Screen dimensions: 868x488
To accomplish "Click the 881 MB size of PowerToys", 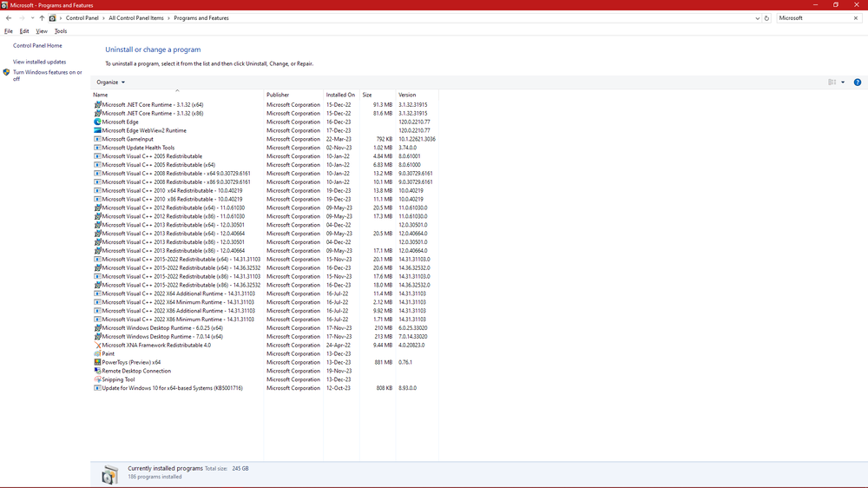I will (x=383, y=362).
